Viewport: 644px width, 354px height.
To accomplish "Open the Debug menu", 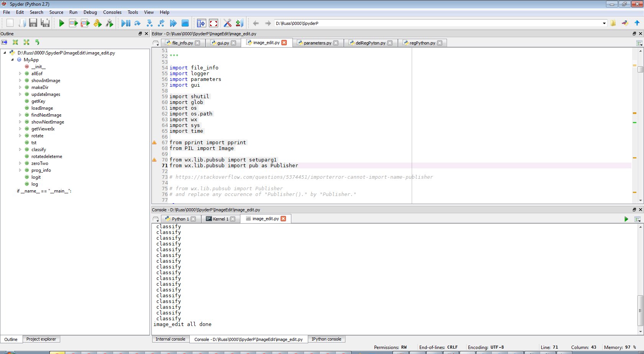I will pos(90,12).
